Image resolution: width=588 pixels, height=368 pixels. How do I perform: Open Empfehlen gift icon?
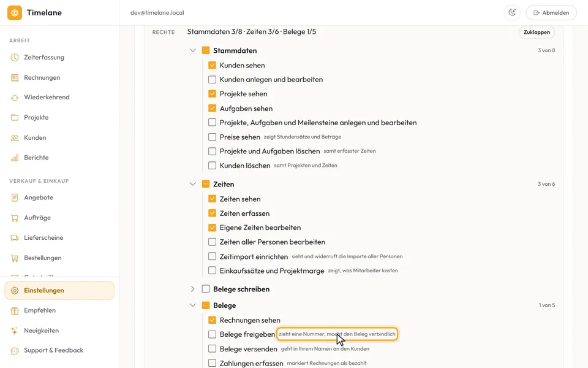pos(15,310)
